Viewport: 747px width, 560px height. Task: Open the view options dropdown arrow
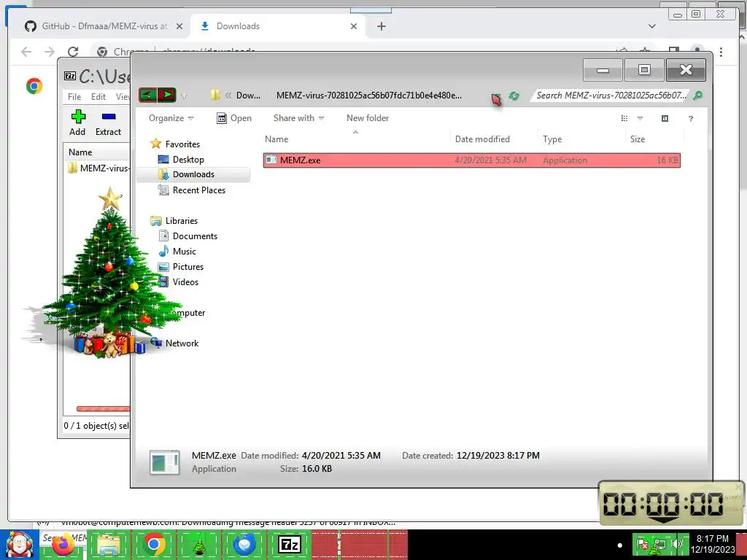[640, 118]
